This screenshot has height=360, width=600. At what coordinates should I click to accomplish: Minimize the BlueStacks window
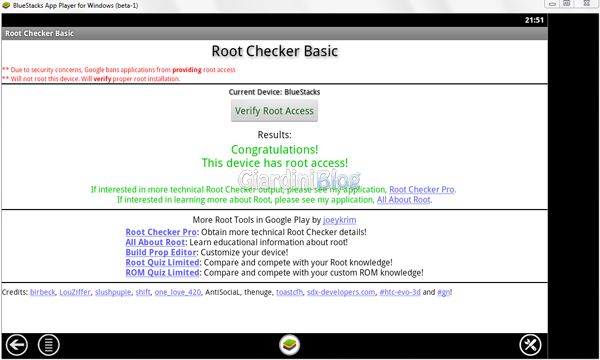pyautogui.click(x=552, y=3)
